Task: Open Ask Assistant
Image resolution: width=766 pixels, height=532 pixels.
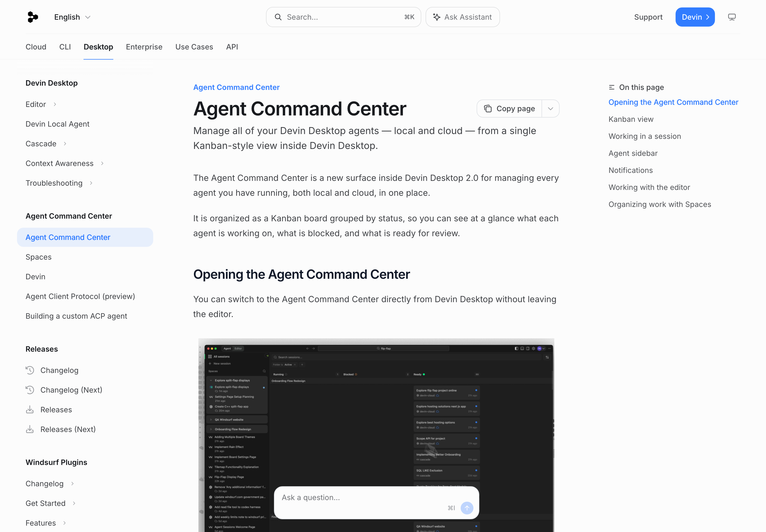Action: pos(462,17)
